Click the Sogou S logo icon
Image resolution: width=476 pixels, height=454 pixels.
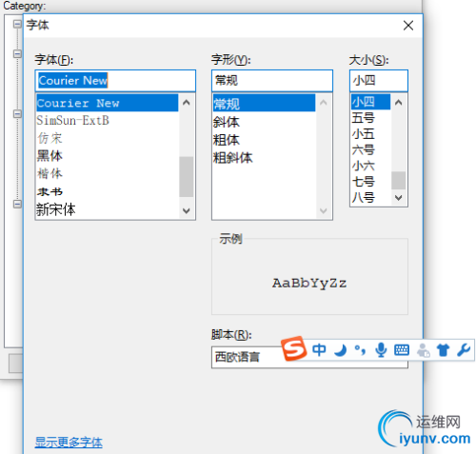[294, 348]
